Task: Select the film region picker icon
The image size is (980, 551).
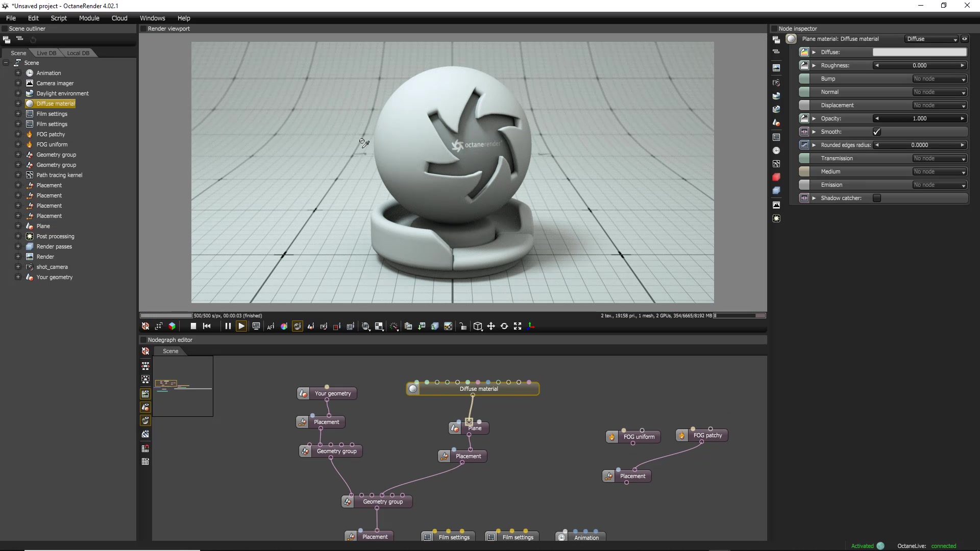Action: [350, 327]
